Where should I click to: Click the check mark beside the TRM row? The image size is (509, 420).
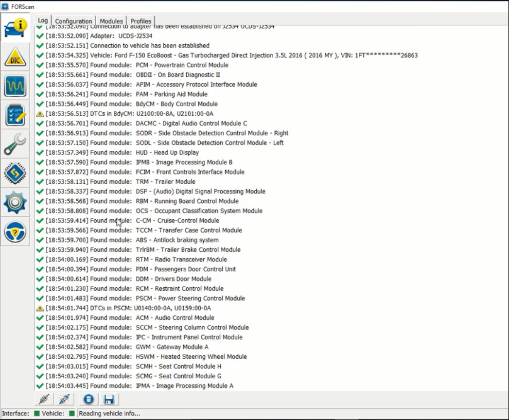(40, 182)
